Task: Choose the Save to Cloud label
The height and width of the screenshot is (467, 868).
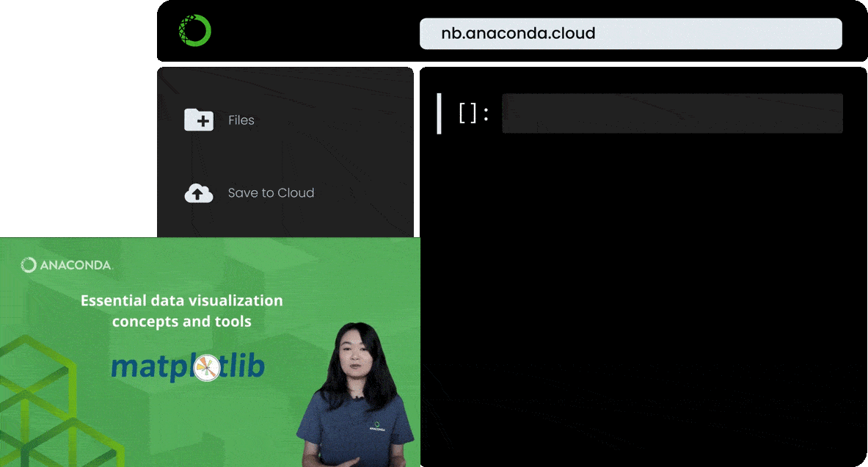Action: (271, 193)
